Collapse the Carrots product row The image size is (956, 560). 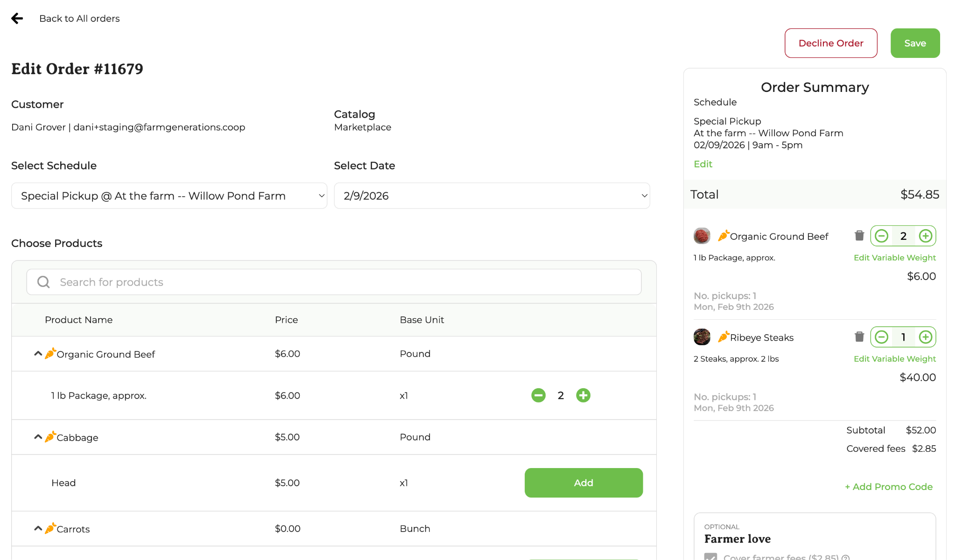(38, 529)
